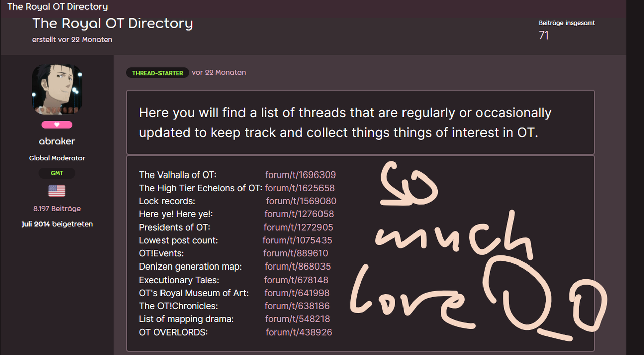Open Here ye! Here ye! link forum/t/1276058
This screenshot has width=644, height=355.
[x=299, y=214]
